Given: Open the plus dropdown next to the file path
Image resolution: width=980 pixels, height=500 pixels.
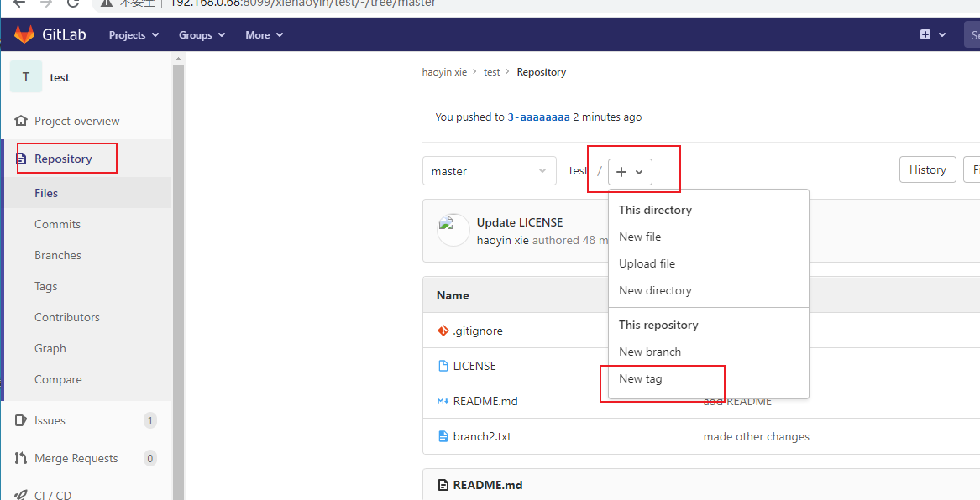Looking at the screenshot, I should (x=630, y=171).
